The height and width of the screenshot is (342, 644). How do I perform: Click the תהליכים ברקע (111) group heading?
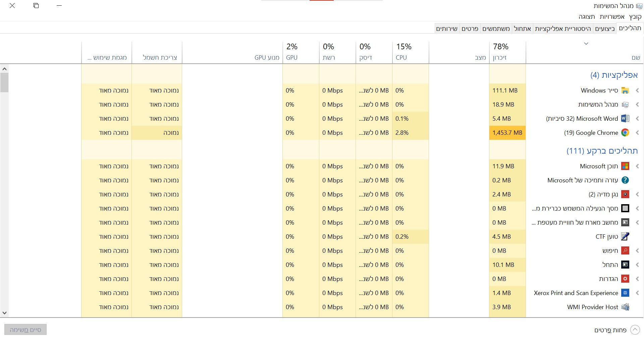602,151
